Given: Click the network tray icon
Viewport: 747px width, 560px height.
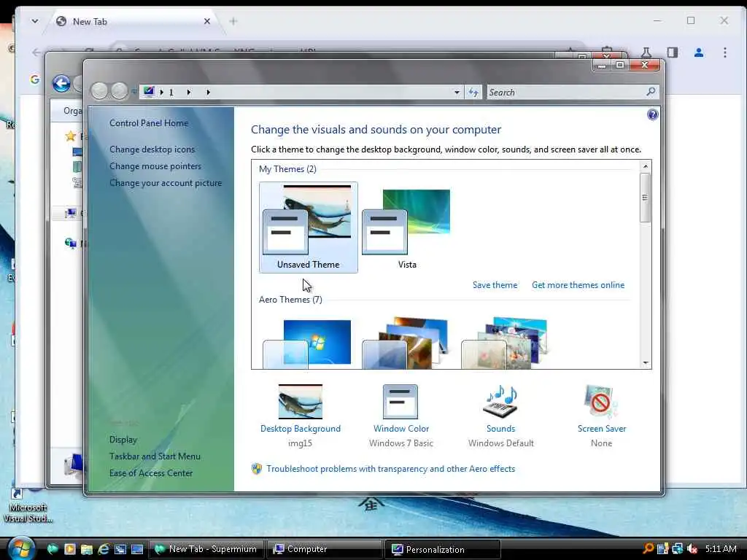Looking at the screenshot, I should [678, 549].
